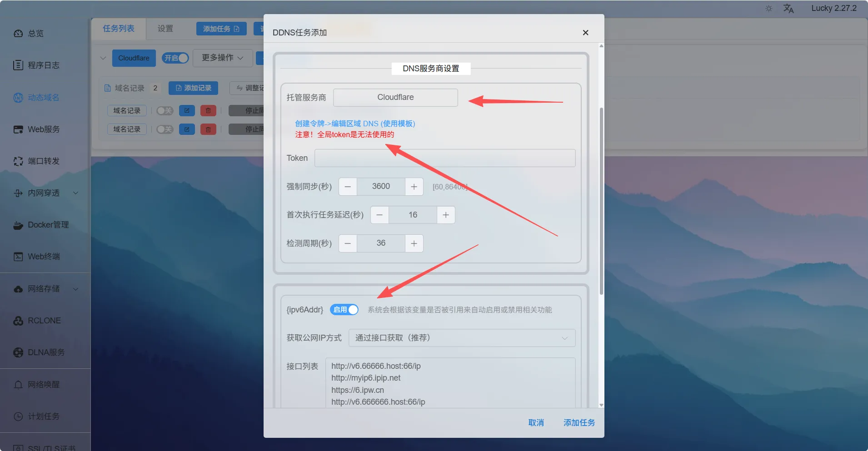Open 获取公网IP方式 dropdown
Screen dimensions: 868x451
coord(462,338)
